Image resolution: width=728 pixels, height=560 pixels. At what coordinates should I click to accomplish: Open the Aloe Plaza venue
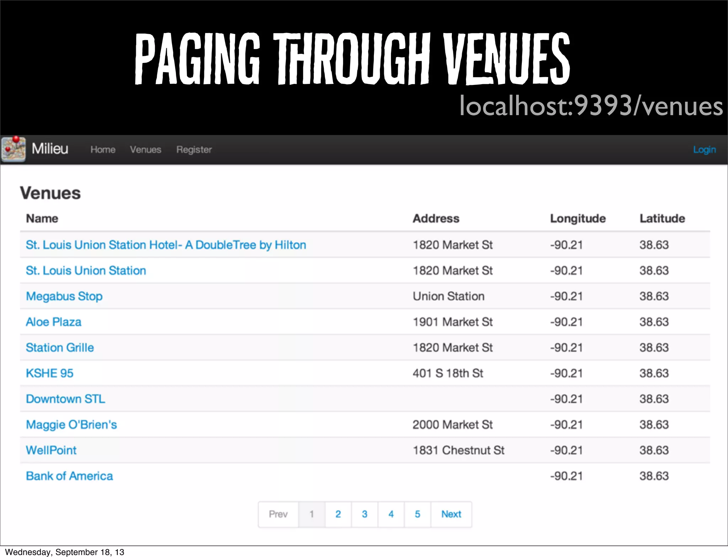[x=54, y=322]
